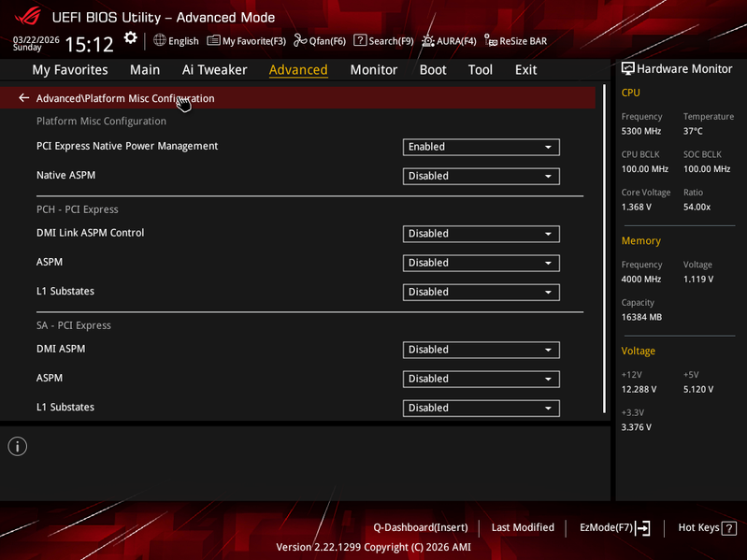Expand the Native ASPM dropdown
The height and width of the screenshot is (560, 747).
click(481, 176)
